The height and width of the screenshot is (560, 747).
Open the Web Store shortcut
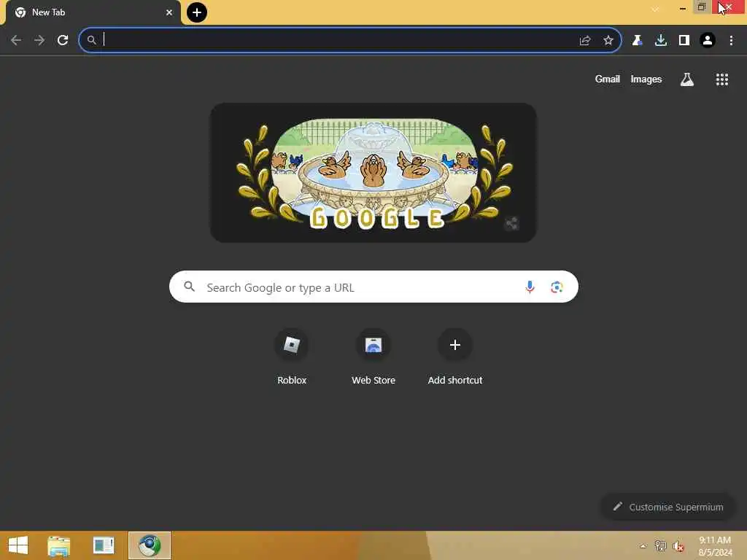pyautogui.click(x=373, y=356)
